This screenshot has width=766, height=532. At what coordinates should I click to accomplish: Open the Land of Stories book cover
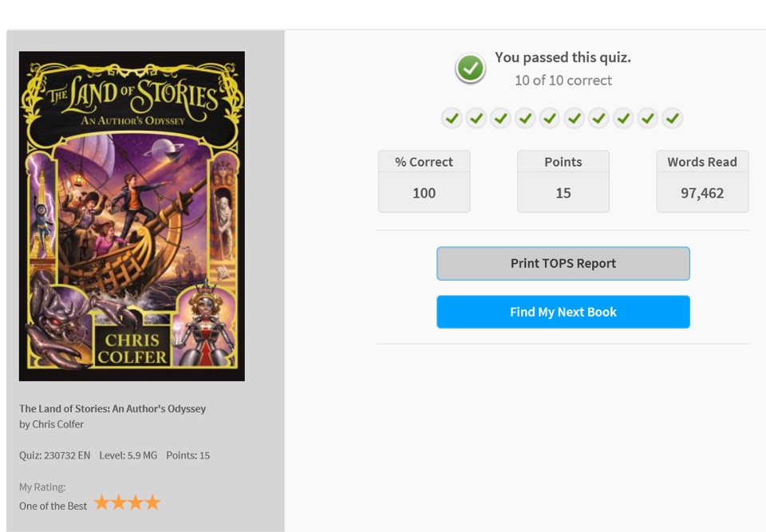point(132,216)
